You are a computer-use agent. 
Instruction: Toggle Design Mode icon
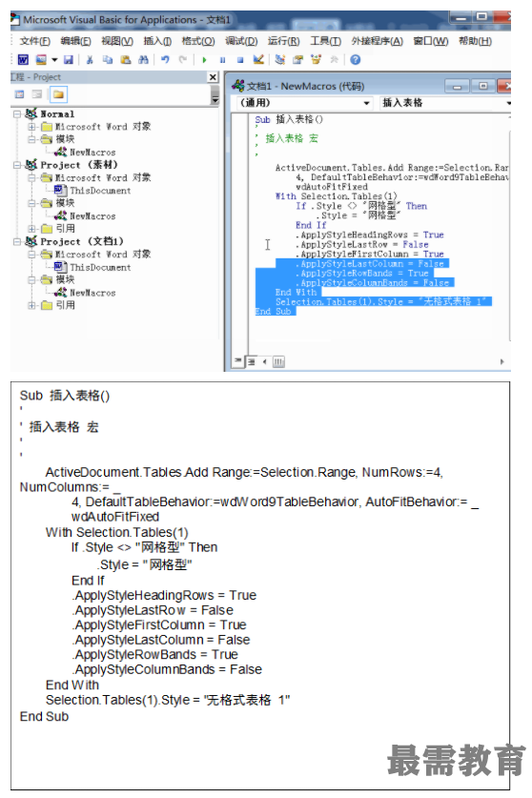pyautogui.click(x=258, y=59)
